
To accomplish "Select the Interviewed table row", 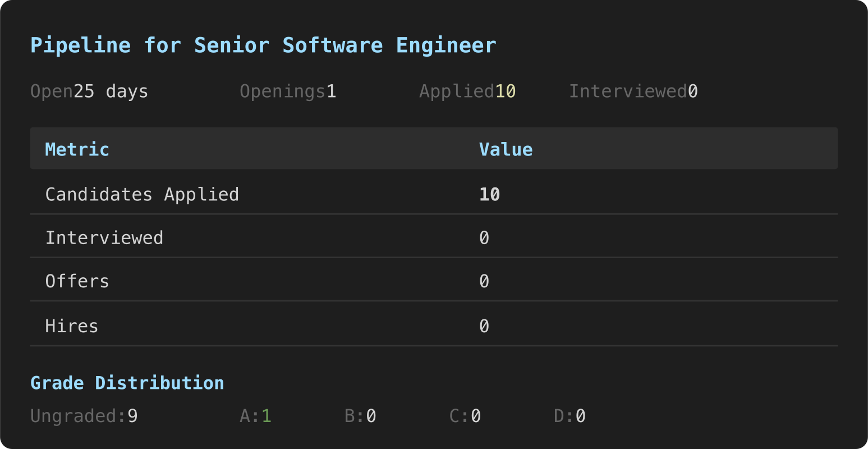I will (x=434, y=236).
